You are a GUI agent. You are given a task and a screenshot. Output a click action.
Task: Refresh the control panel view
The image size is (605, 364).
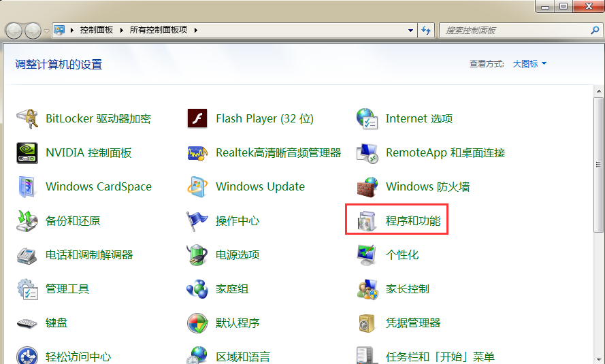426,30
